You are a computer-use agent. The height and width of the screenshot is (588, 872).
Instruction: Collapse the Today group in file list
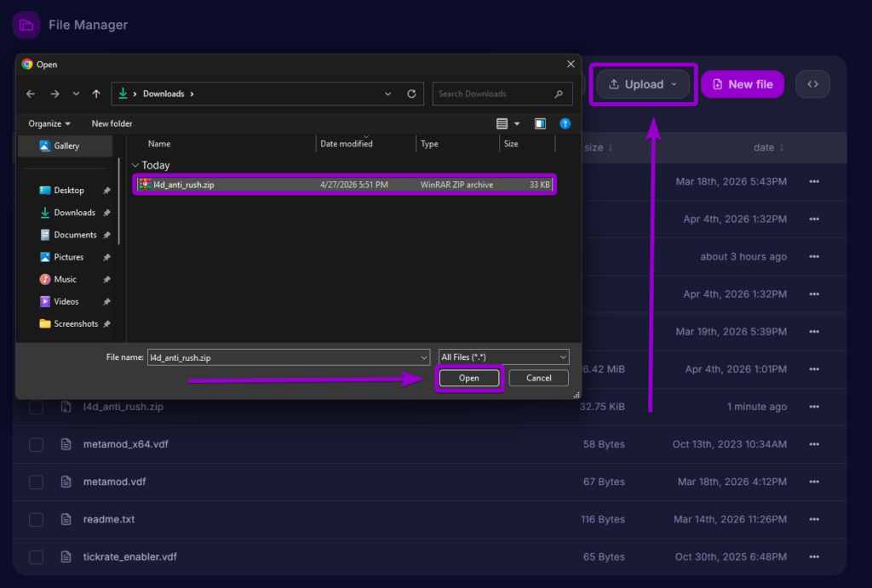135,164
